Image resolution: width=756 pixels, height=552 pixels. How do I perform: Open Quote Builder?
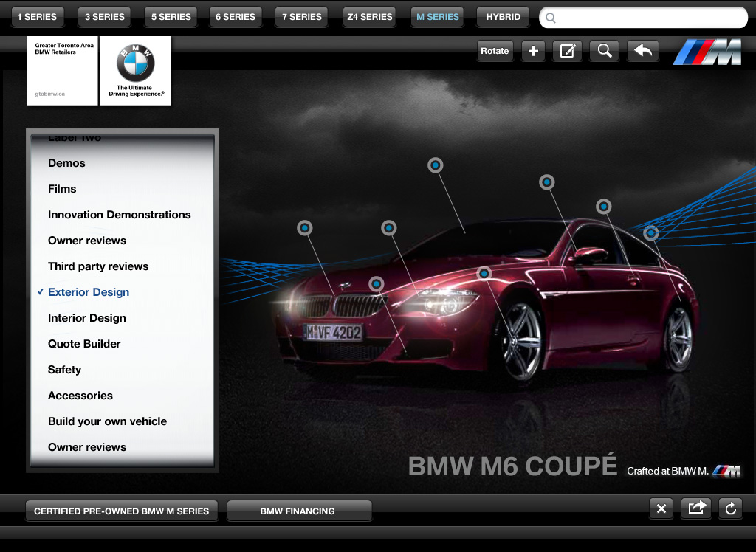[x=84, y=344]
